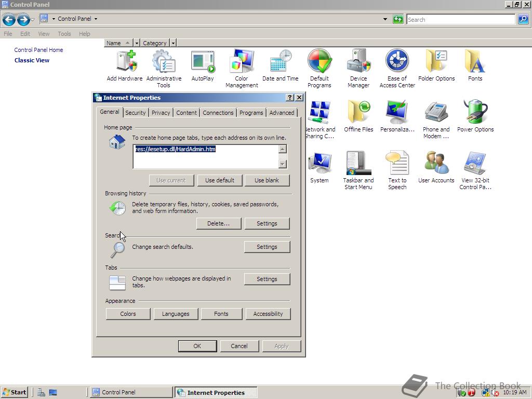
Task: Click the Control Panel search field
Action: coord(461,19)
